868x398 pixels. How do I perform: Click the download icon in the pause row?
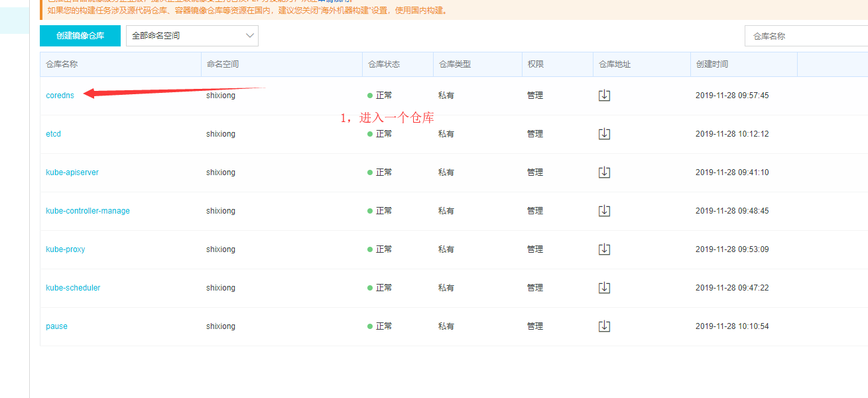pyautogui.click(x=604, y=326)
